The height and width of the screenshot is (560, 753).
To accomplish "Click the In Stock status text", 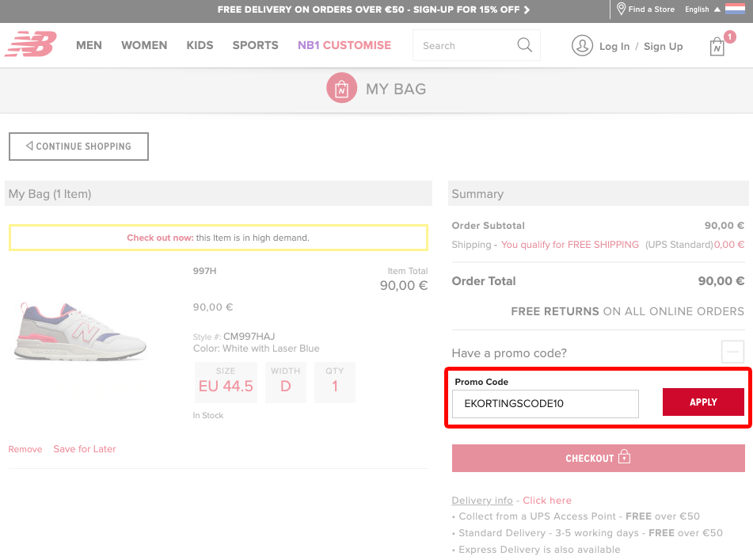I will click(208, 415).
